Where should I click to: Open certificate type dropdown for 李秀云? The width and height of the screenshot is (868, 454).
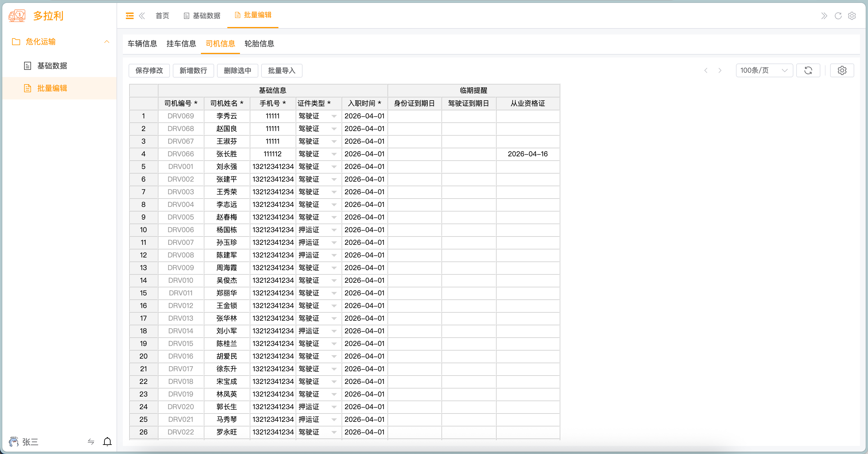pyautogui.click(x=334, y=116)
